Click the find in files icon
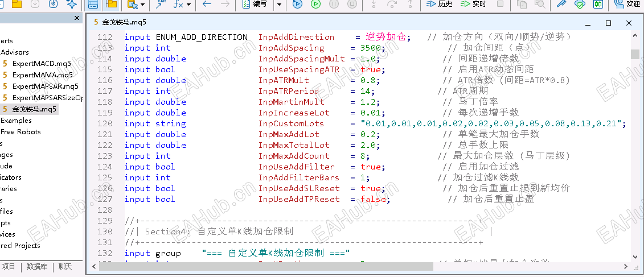The height and width of the screenshot is (277, 644). pos(540,4)
